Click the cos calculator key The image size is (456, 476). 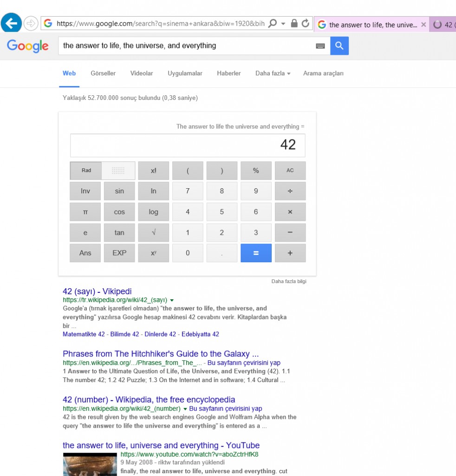119,212
